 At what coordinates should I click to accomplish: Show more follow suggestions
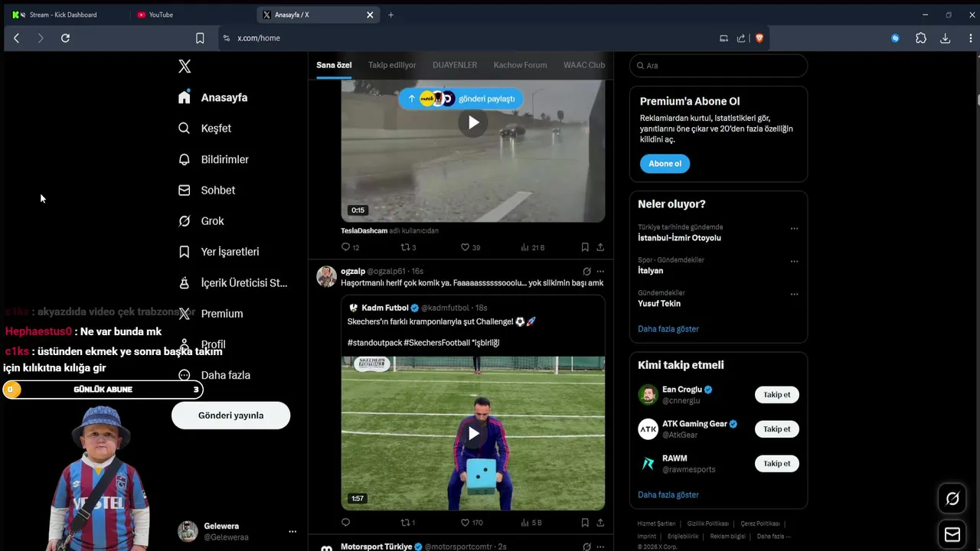click(x=668, y=495)
